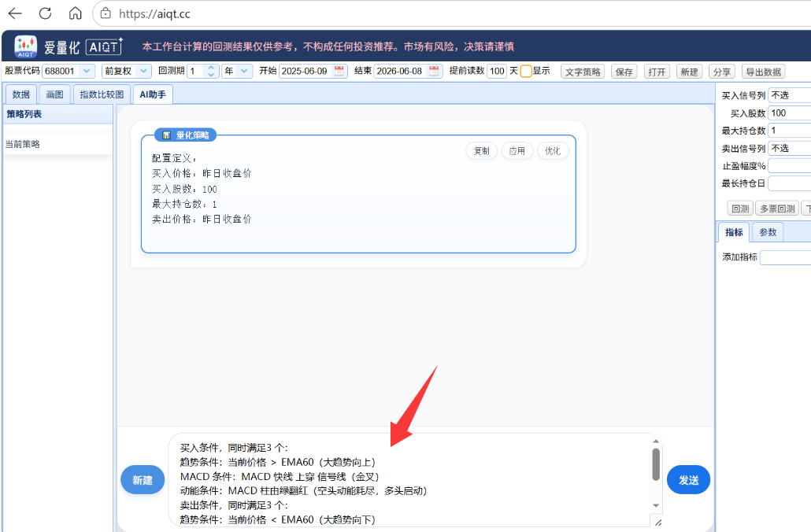Click the 策略列表 header
This screenshot has height=532, width=811.
click(57, 114)
